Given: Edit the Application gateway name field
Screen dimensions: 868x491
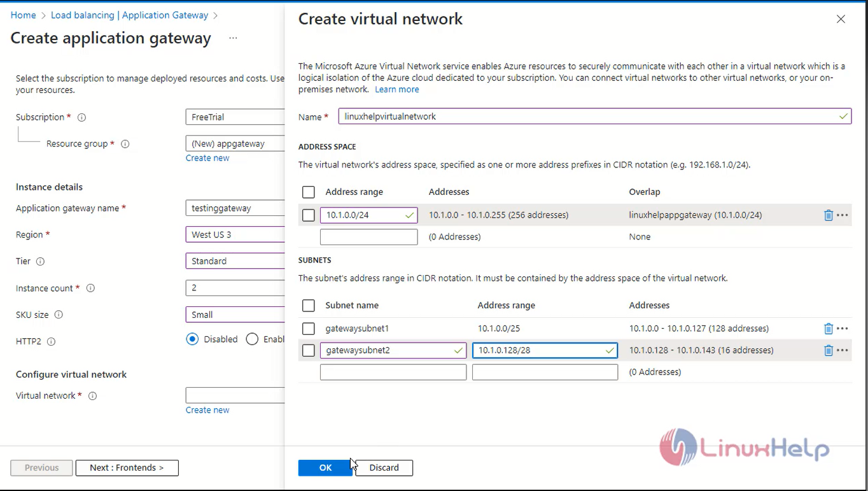Looking at the screenshot, I should click(235, 208).
